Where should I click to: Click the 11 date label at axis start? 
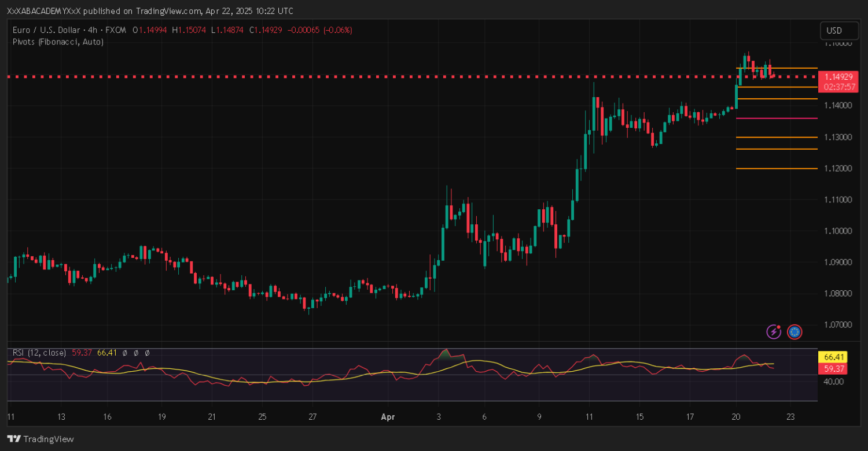point(11,416)
